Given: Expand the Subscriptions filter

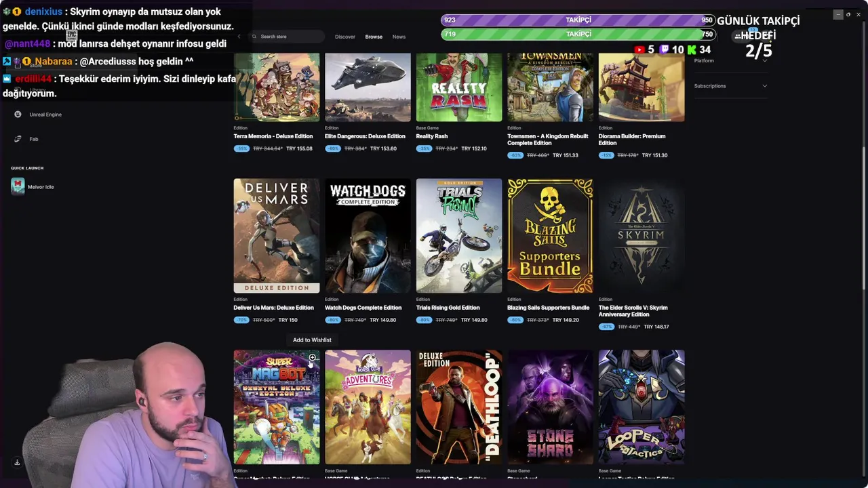Looking at the screenshot, I should coord(730,86).
